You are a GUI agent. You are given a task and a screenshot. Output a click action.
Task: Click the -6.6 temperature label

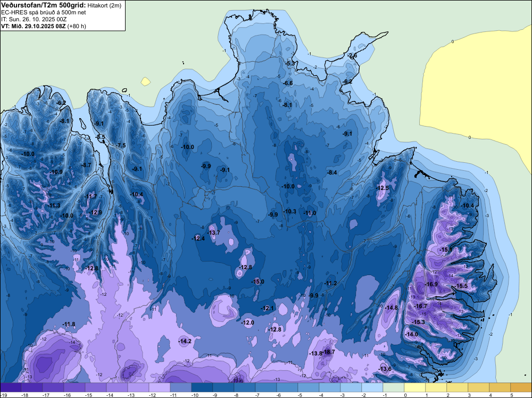pyautogui.click(x=288, y=83)
